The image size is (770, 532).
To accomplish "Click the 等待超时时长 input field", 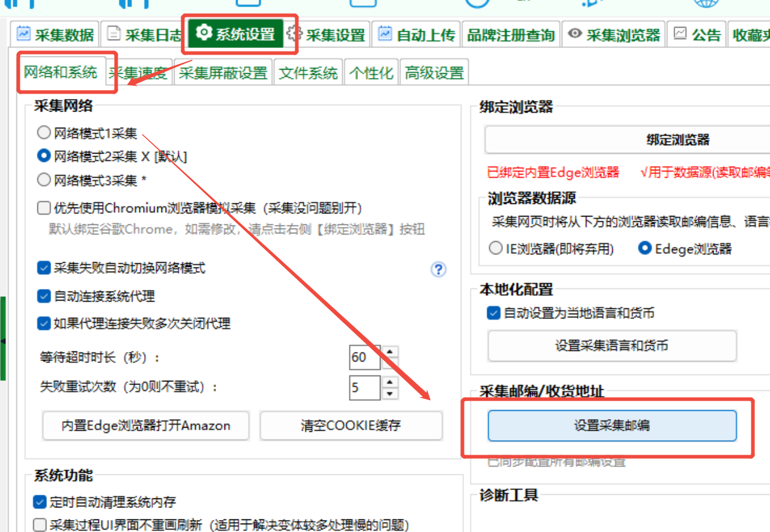I will point(365,357).
